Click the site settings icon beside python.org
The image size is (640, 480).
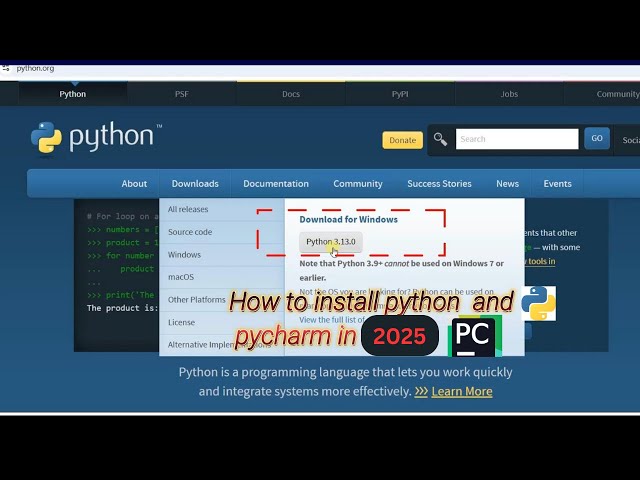coord(5,68)
